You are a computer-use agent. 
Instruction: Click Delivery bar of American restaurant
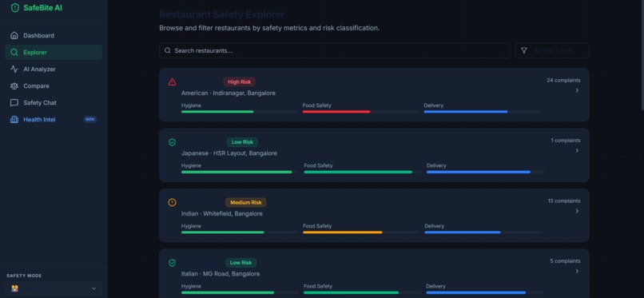click(x=482, y=112)
